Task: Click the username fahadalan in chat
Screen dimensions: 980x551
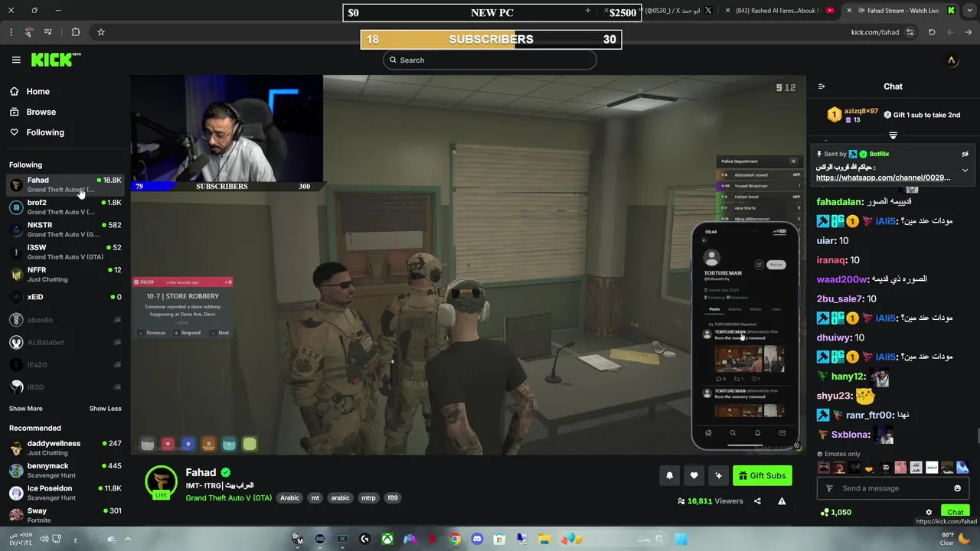Action: (x=839, y=202)
